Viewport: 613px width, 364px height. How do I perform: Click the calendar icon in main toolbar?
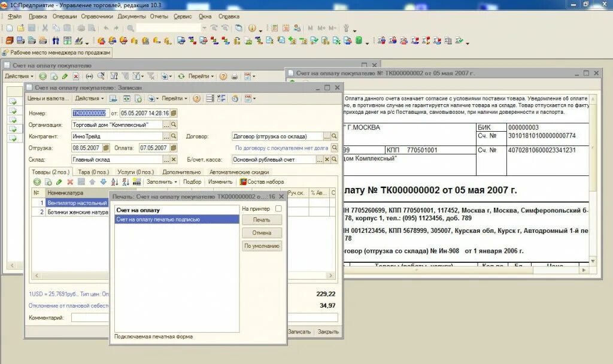tap(286, 28)
